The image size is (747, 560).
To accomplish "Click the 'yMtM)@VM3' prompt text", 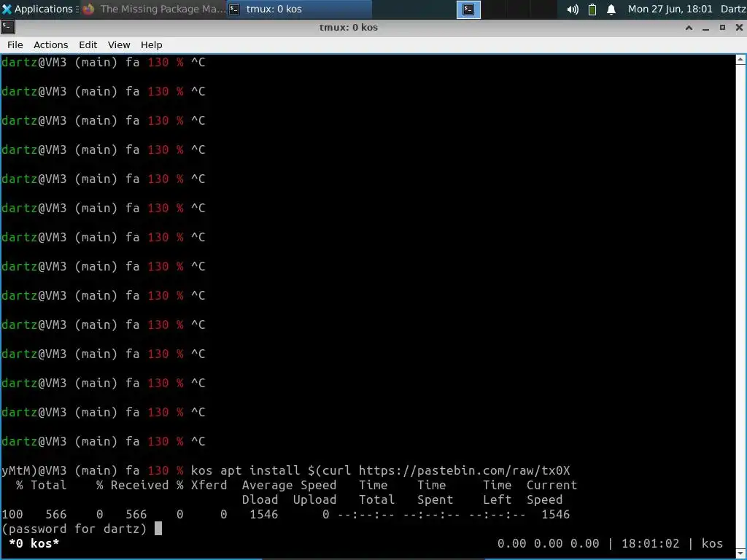I will [x=34, y=470].
